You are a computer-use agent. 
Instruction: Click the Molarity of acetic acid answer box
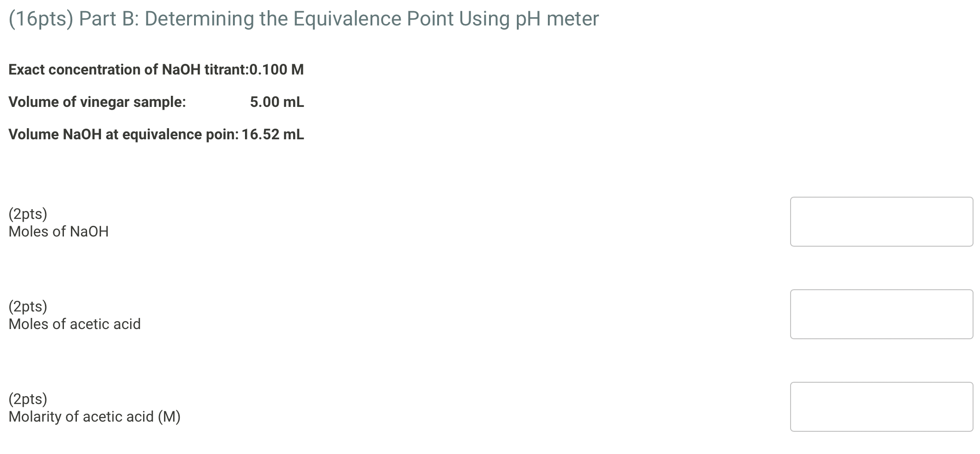coord(881,406)
